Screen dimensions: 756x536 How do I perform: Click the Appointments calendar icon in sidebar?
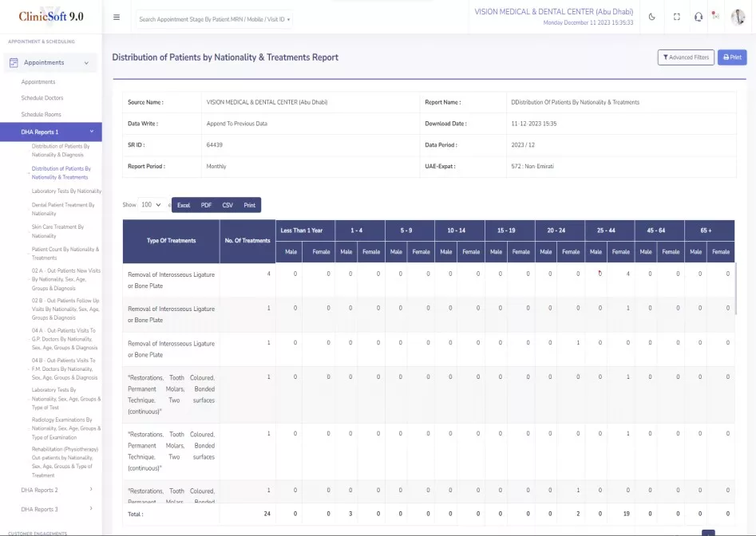pyautogui.click(x=14, y=62)
